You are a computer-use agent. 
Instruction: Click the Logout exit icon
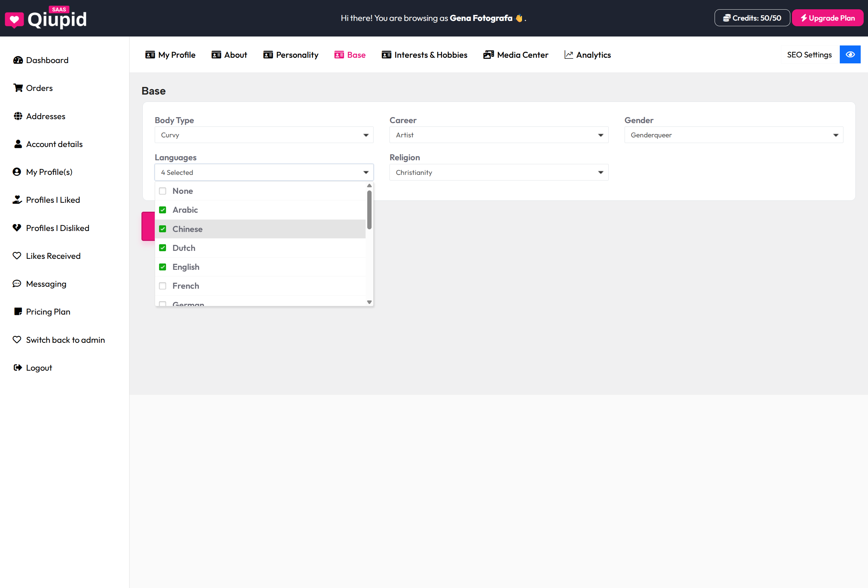coord(18,368)
